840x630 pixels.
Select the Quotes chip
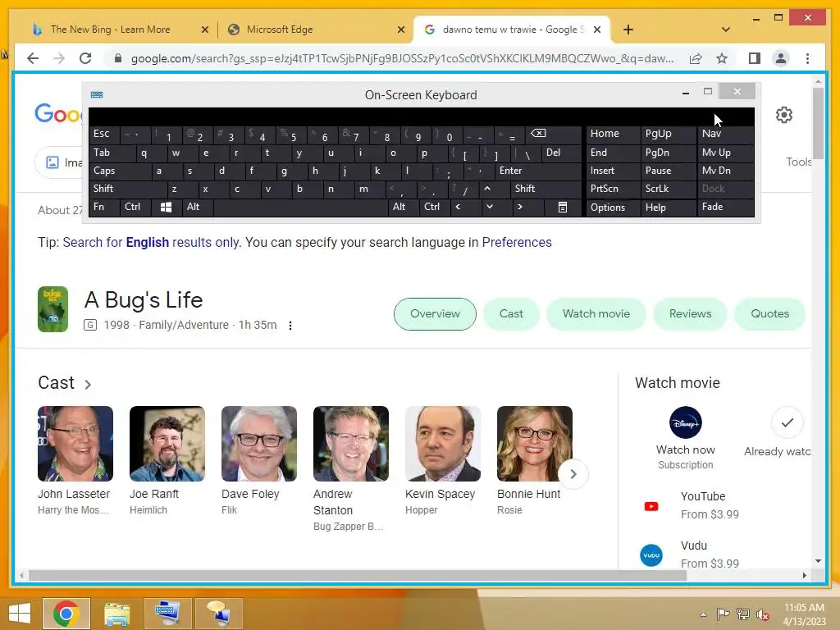click(x=769, y=314)
